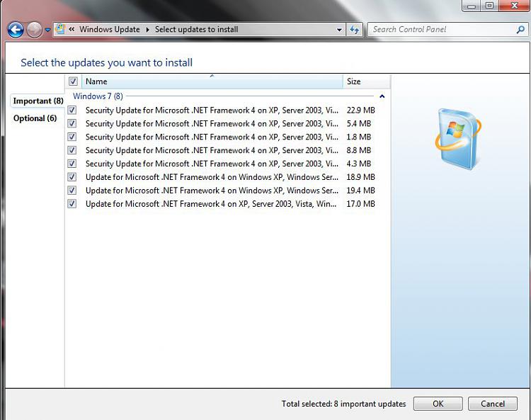Image resolution: width=531 pixels, height=420 pixels.
Task: Uncheck the 17.0 MB .NET update
Action: (x=72, y=203)
